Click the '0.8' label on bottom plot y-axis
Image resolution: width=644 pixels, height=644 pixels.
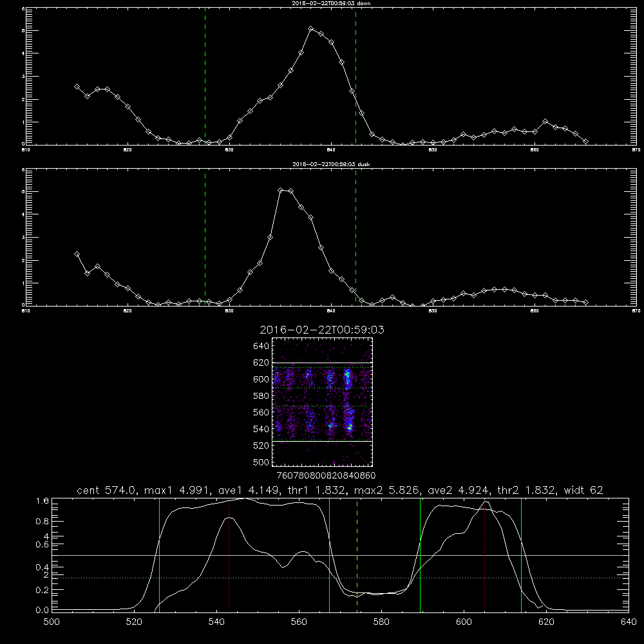point(43,521)
